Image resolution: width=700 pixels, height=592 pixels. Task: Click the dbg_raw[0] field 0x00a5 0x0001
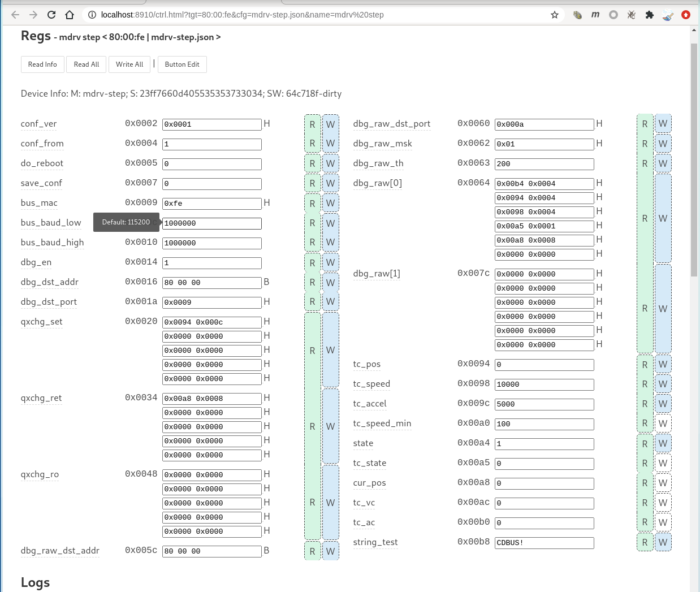click(545, 226)
